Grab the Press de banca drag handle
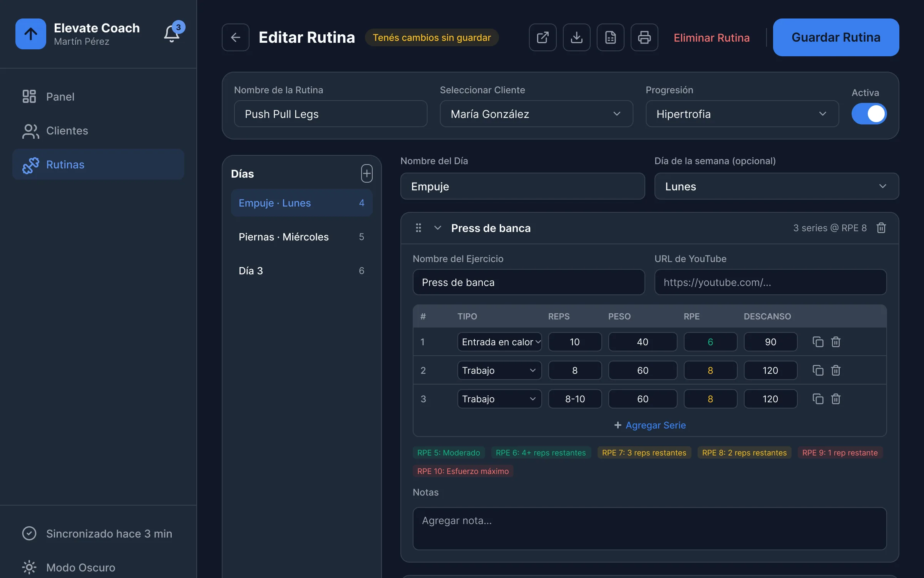Viewport: 924px width, 578px height. tap(418, 228)
